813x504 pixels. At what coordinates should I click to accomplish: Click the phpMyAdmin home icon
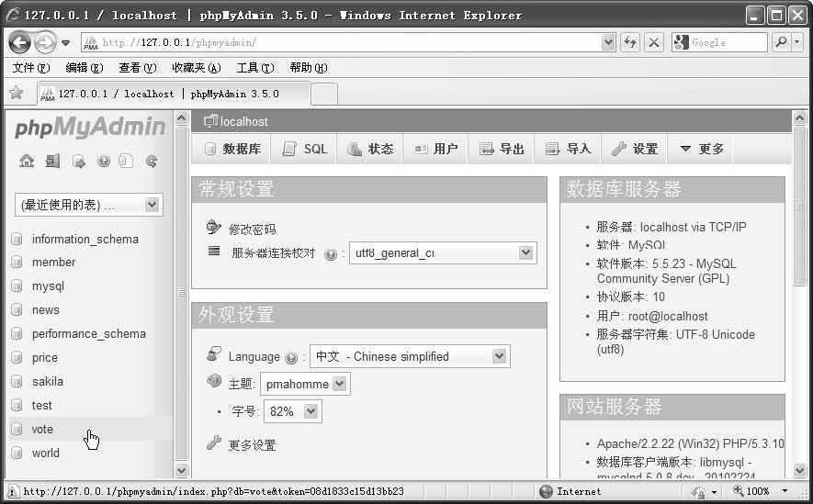coord(27,161)
